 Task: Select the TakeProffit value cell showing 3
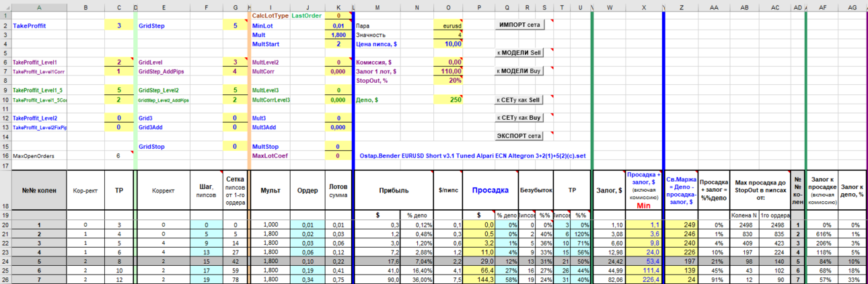(x=118, y=25)
